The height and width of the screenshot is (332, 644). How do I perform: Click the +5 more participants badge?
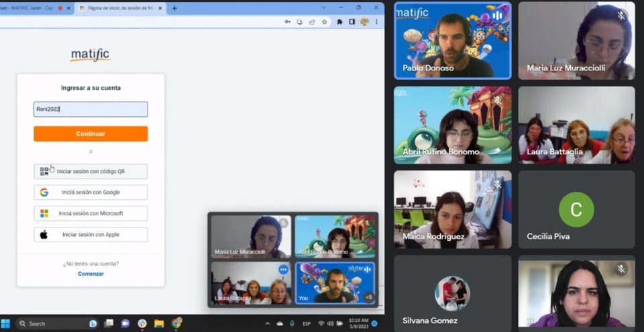click(369, 298)
